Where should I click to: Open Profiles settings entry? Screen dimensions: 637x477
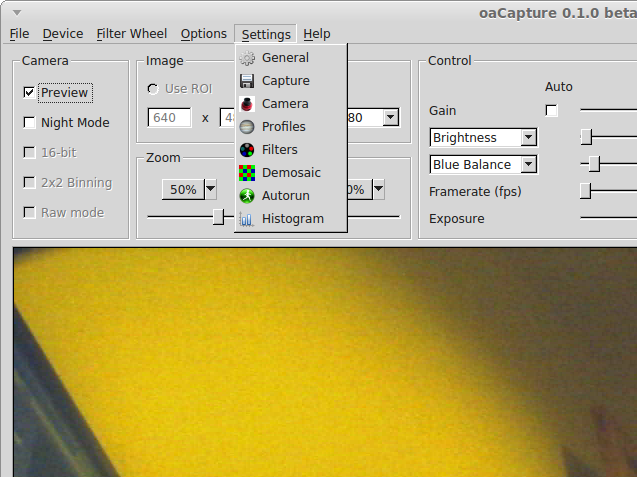click(291, 127)
